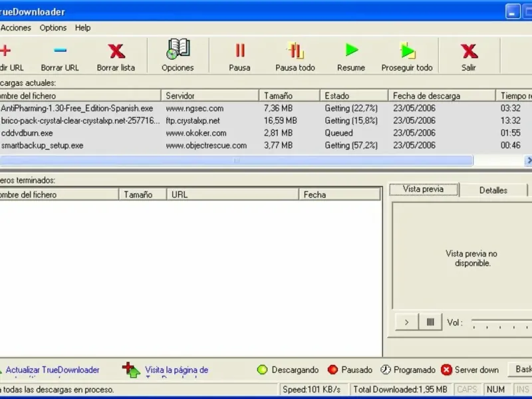Image resolution: width=532 pixels, height=399 pixels.
Task: Click the downloads list horizontal scrollbar thumb
Action: tap(236, 160)
